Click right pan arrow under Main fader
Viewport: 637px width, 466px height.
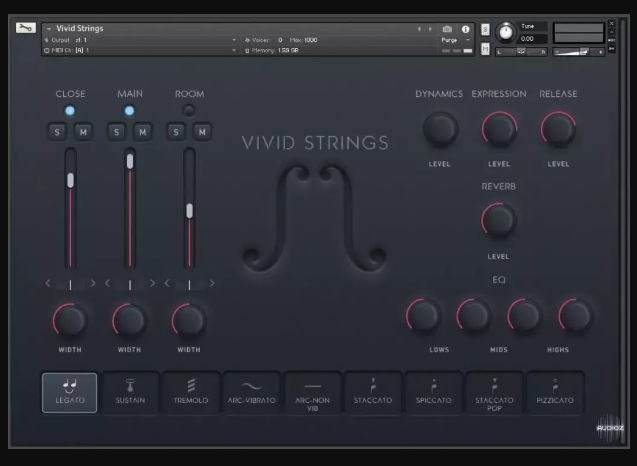(152, 283)
